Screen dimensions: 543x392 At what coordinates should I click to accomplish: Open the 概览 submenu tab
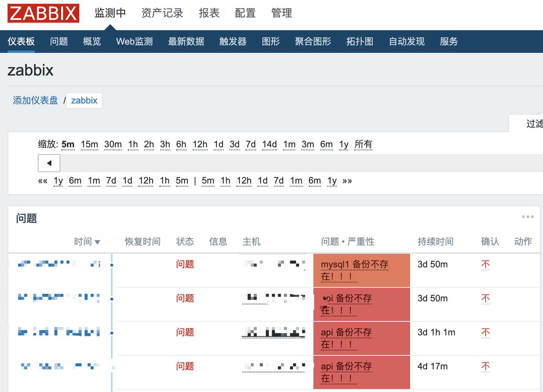(x=92, y=41)
